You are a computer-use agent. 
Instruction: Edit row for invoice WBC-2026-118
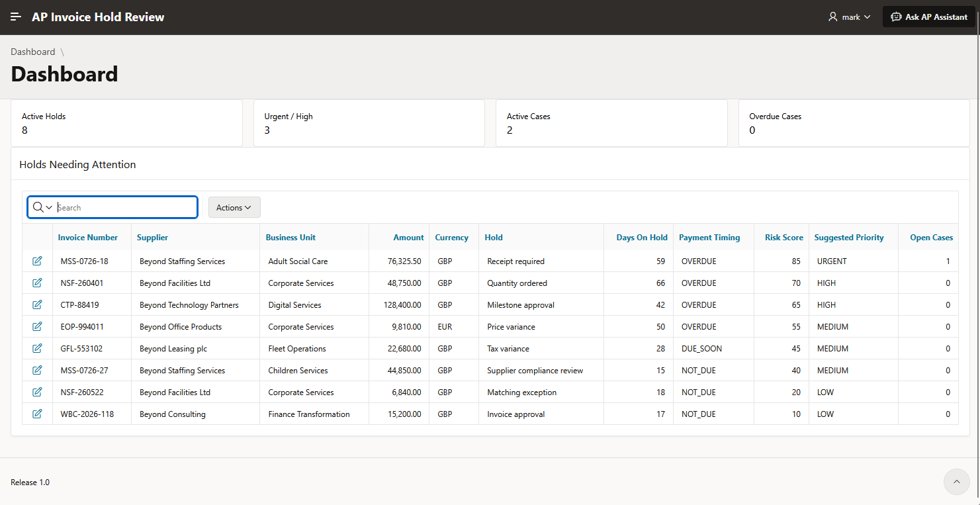pos(37,414)
